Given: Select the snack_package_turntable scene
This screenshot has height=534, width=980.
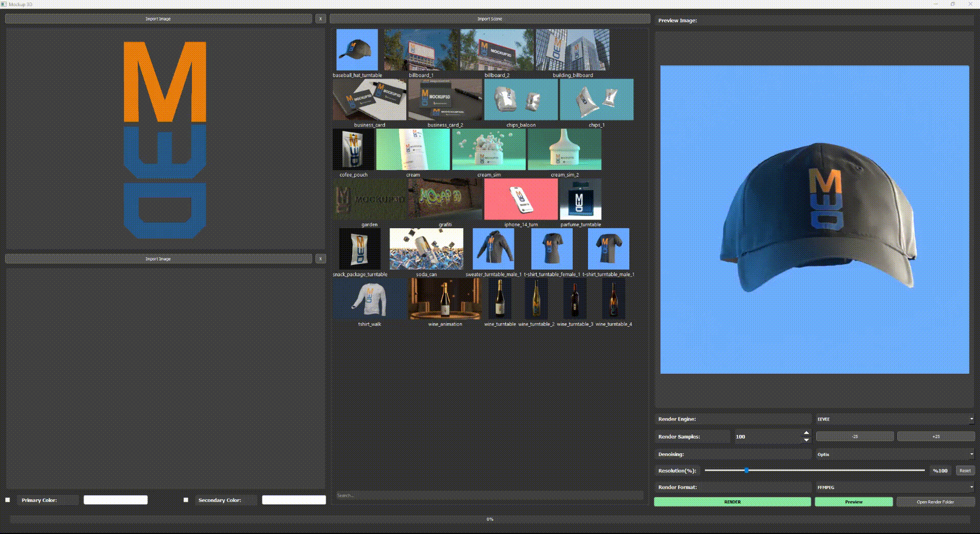Looking at the screenshot, I should click(360, 249).
